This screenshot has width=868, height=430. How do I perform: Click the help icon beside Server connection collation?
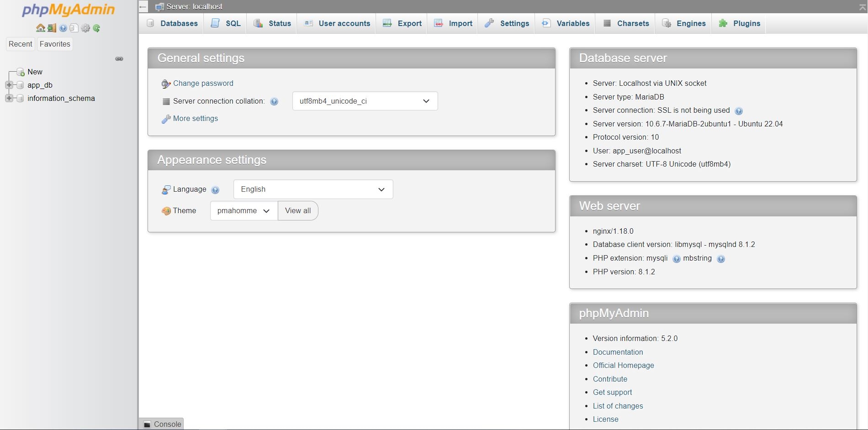pos(274,102)
